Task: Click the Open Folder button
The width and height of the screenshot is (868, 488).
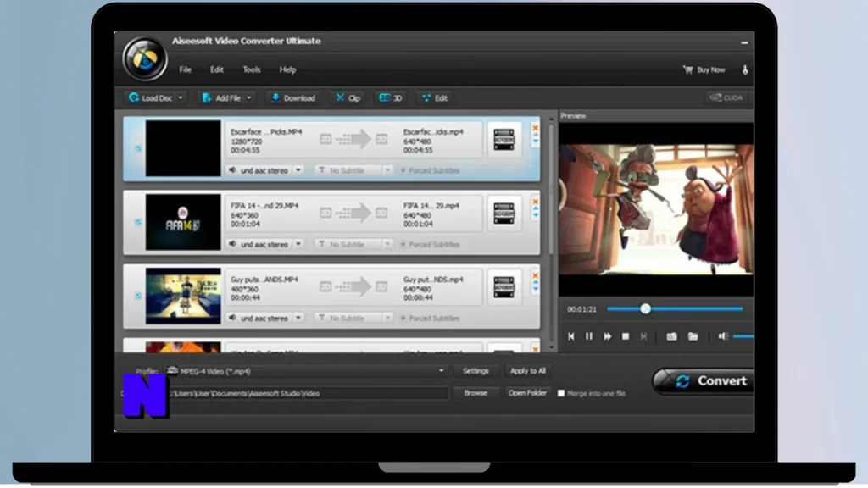Action: click(527, 393)
